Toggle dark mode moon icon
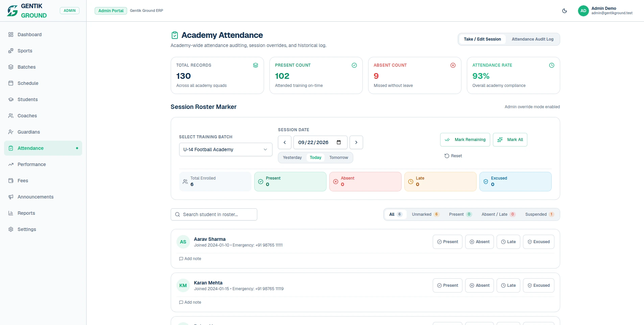 [x=565, y=11]
